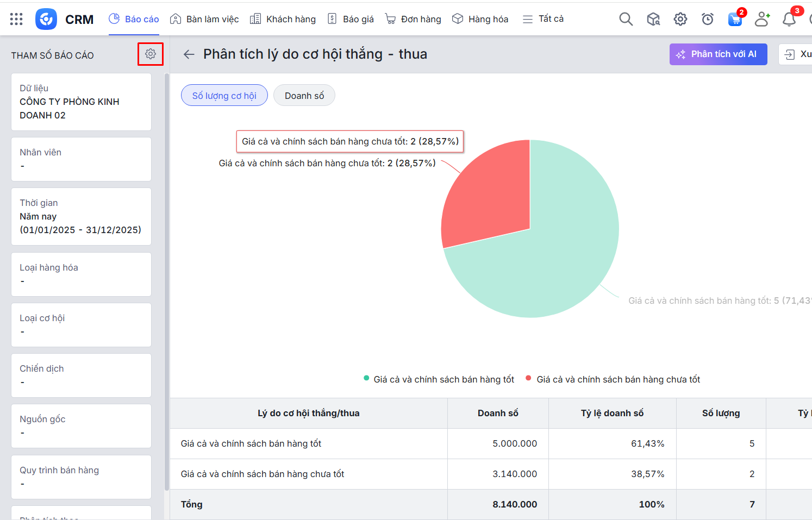The width and height of the screenshot is (812, 520).
Task: Click the left panel vertical scrollbar
Action: pos(166,272)
